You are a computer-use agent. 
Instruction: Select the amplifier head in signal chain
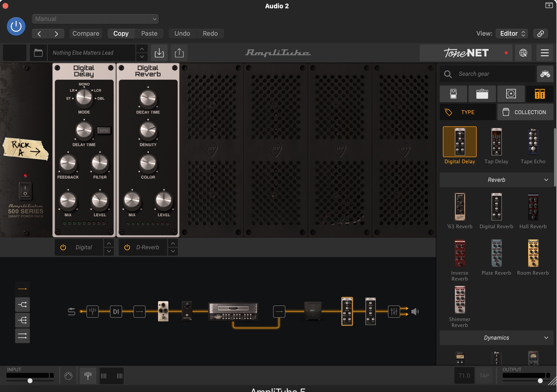[x=233, y=311]
